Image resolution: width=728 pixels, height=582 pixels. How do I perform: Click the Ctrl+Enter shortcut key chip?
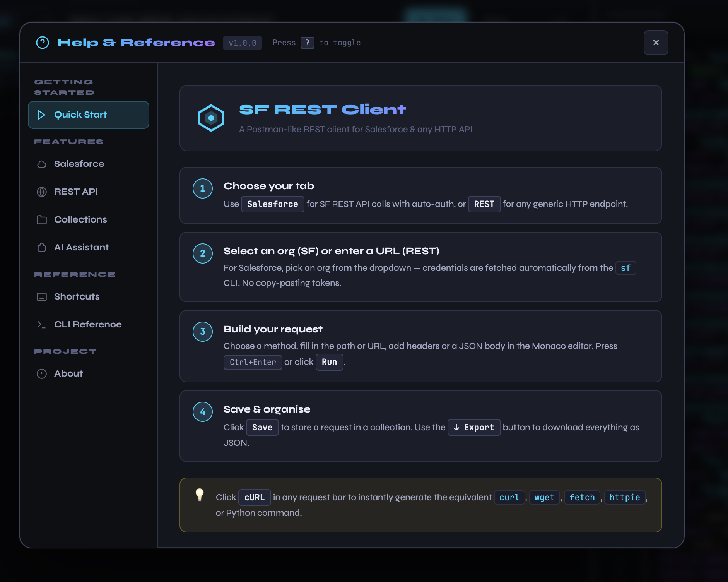tap(253, 363)
